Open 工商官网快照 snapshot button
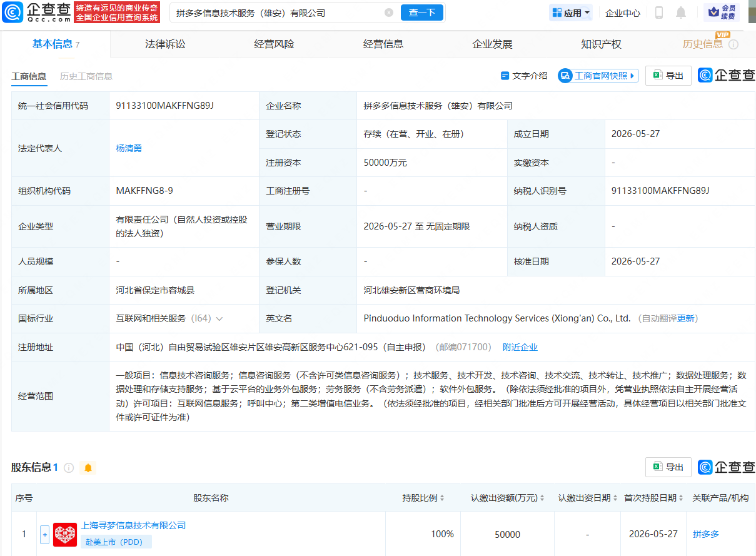 [598, 76]
